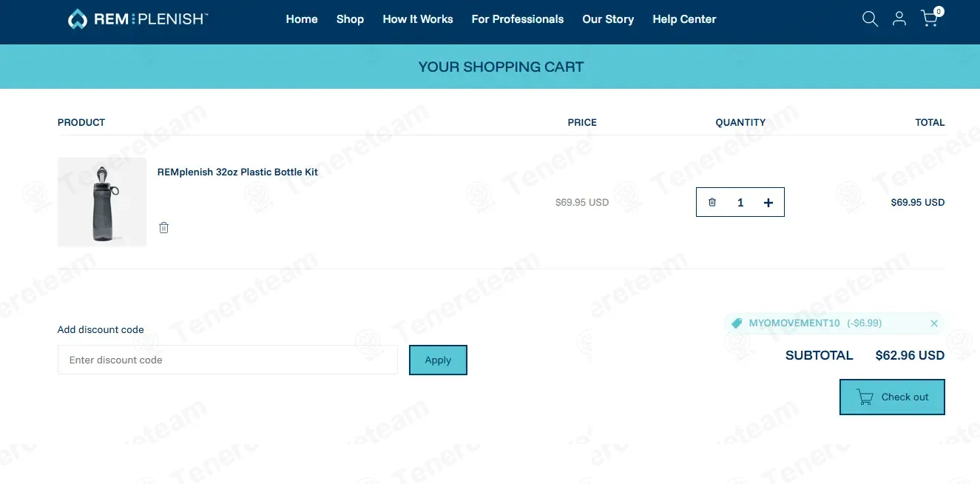Image resolution: width=980 pixels, height=484 pixels.
Task: Open the bottle product thumbnail
Action: coord(102,202)
